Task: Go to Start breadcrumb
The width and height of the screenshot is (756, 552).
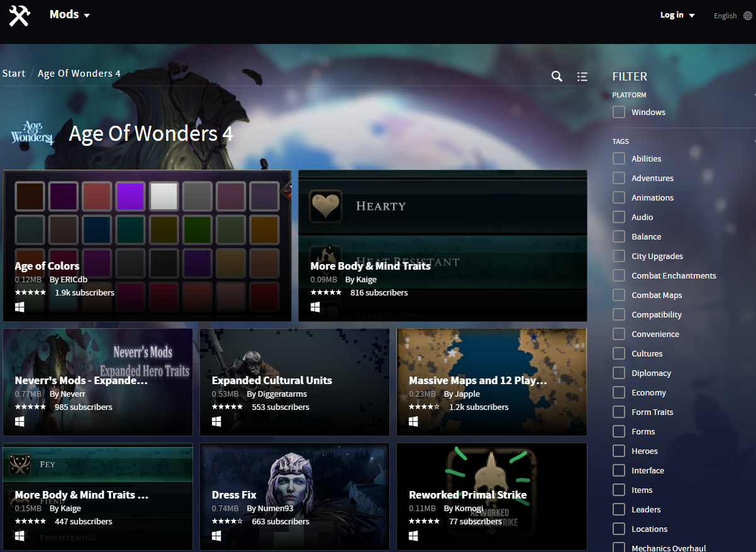Action: pos(14,74)
